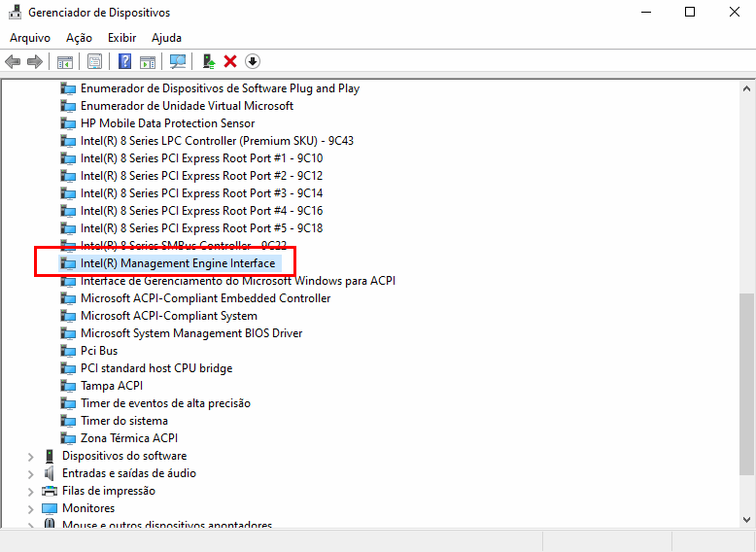
Task: Click the Filas de impressão printer icon
Action: pos(50,491)
